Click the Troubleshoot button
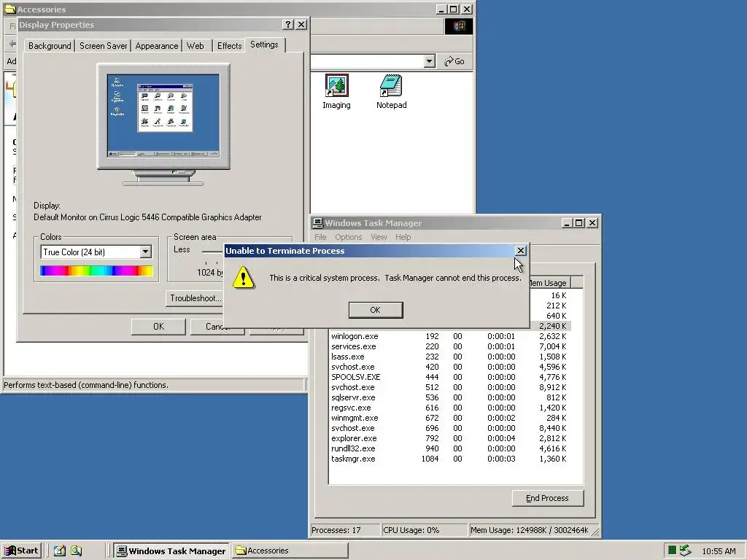Viewport: 747px width, 560px height. (196, 298)
